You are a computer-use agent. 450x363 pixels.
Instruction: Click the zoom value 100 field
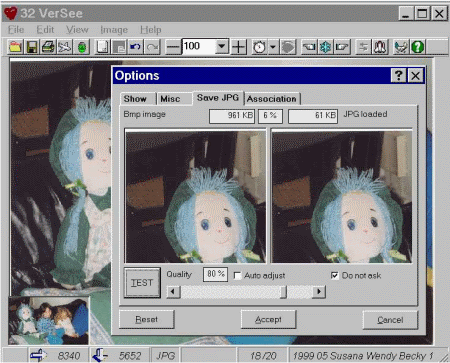[199, 46]
